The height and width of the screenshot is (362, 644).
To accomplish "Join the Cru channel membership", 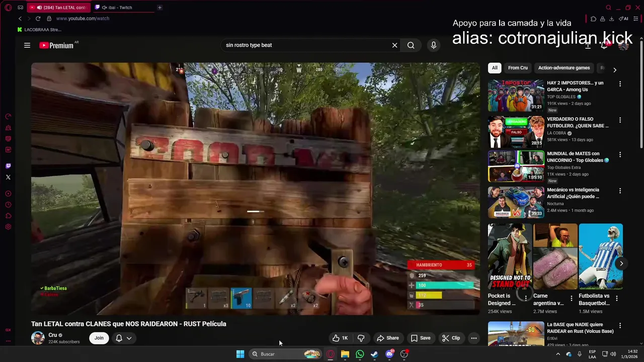I will pos(99,338).
